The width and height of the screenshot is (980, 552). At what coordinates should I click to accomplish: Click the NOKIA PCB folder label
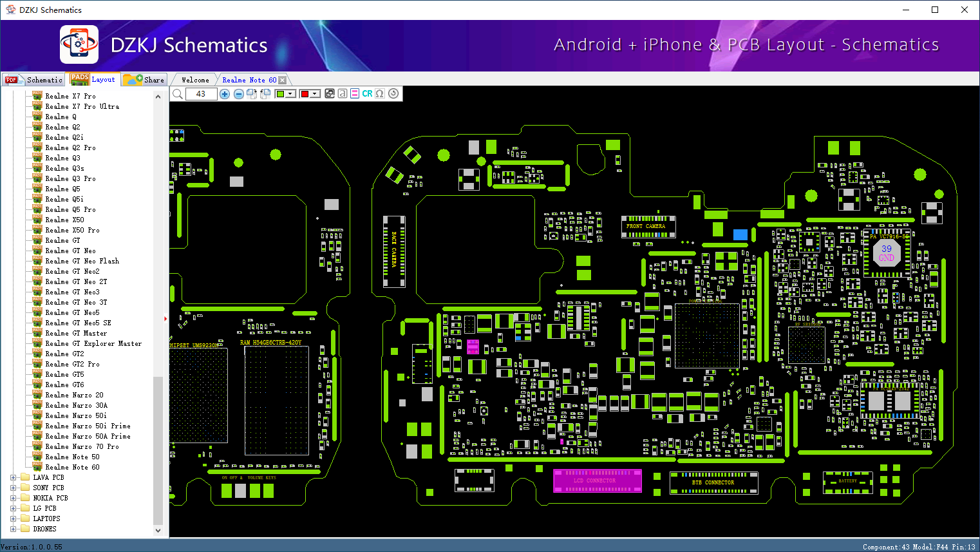[x=50, y=498]
